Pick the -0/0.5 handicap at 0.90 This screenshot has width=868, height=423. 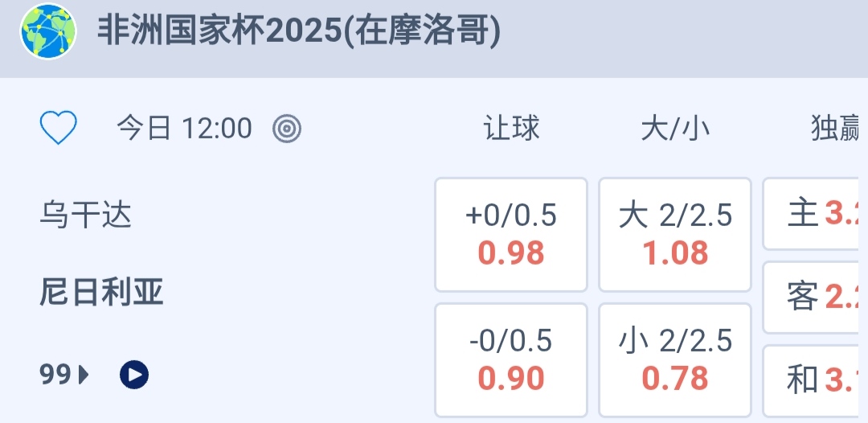511,359
